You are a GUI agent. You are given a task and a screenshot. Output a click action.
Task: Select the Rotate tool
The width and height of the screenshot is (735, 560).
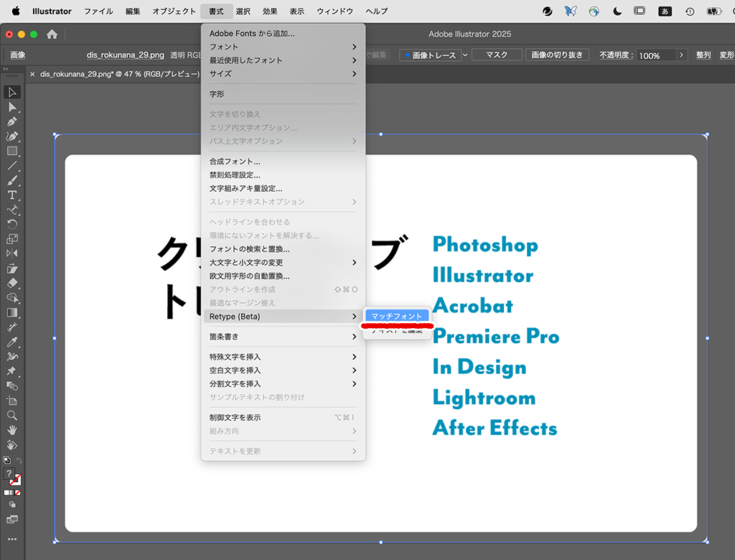click(12, 224)
